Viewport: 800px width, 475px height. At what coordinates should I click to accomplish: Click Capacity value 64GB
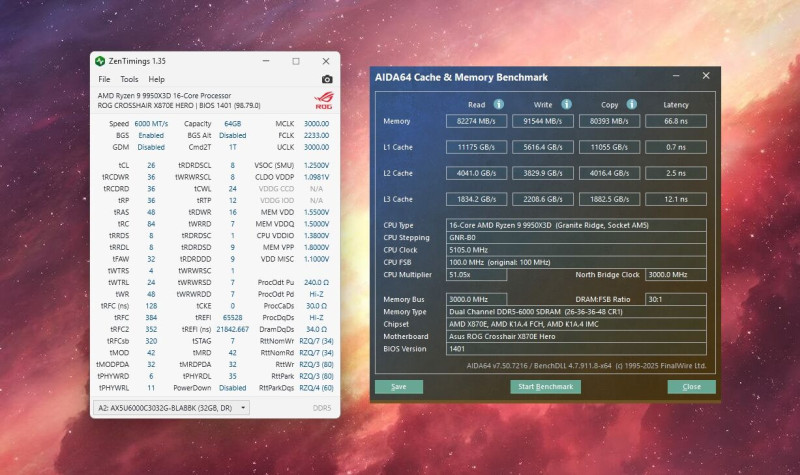[x=233, y=123]
